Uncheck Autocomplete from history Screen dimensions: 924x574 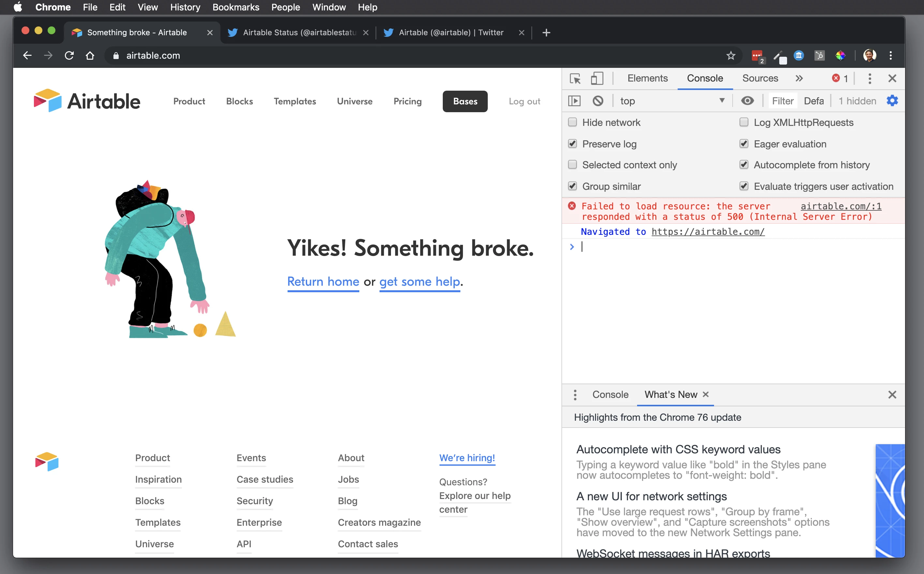pos(744,165)
